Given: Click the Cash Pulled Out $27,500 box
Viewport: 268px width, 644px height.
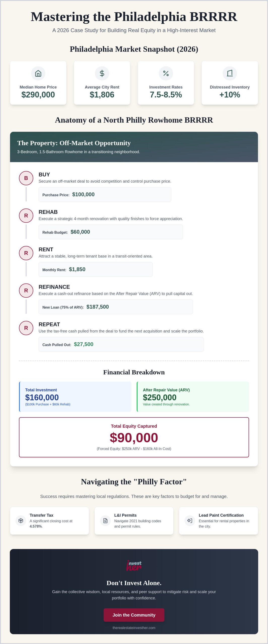Looking at the screenshot, I should 121,344.
